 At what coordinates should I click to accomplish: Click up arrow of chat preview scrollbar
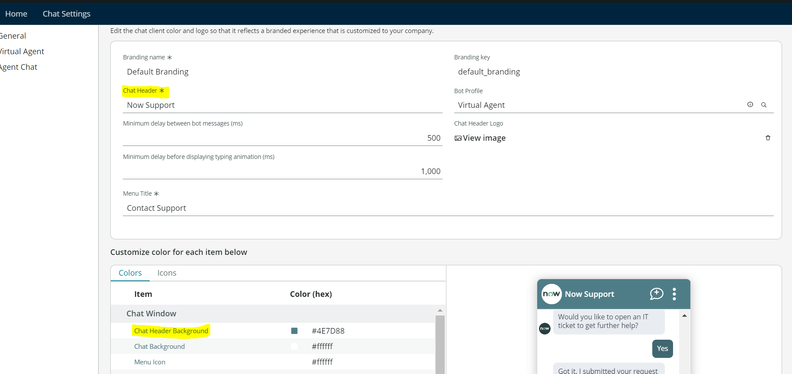[684, 316]
